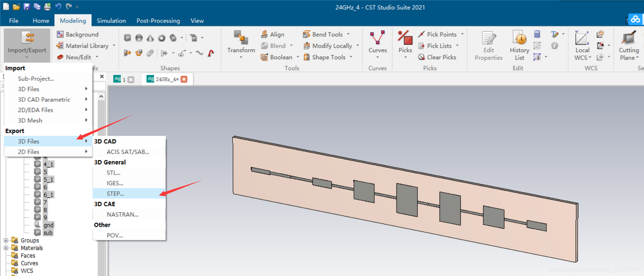Choose POV... export option
644x276 pixels.
click(x=129, y=235)
